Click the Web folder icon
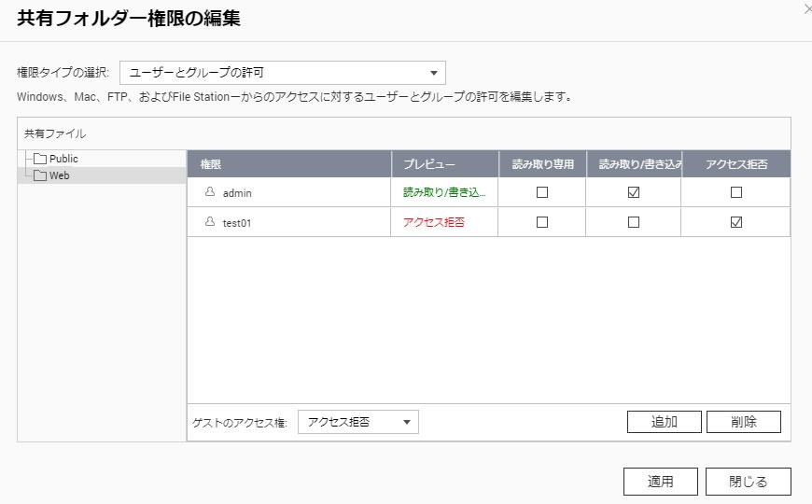Screen dimensions: 812x504 (40, 175)
